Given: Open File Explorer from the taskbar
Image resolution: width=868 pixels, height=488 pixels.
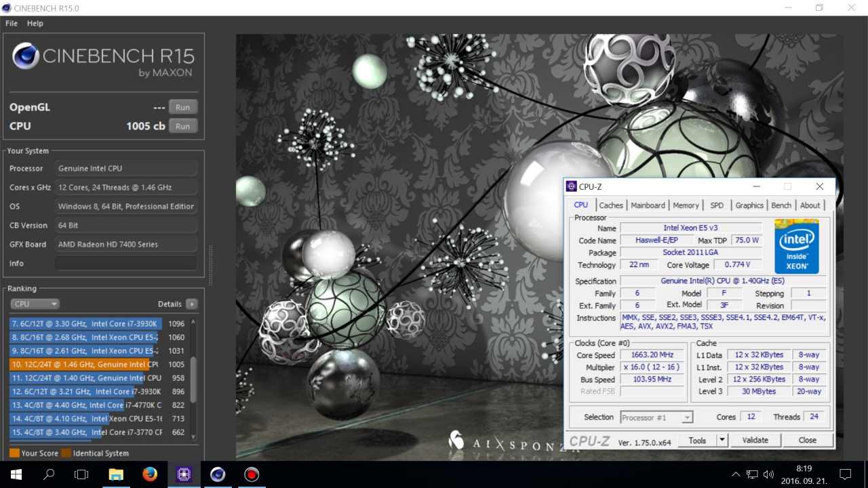Looking at the screenshot, I should [x=116, y=474].
